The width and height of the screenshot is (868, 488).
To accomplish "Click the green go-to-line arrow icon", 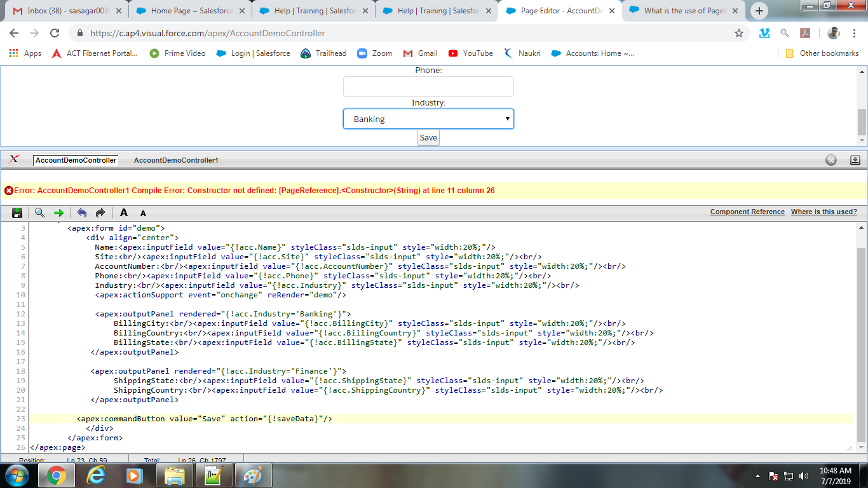I will pyautogui.click(x=58, y=213).
